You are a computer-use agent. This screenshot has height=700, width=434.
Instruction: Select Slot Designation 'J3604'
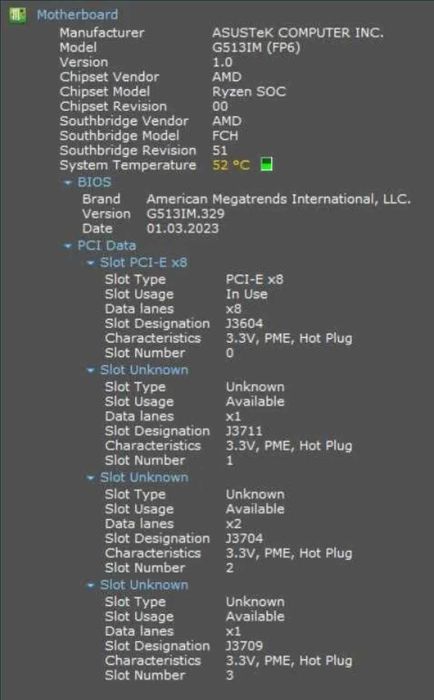[244, 324]
